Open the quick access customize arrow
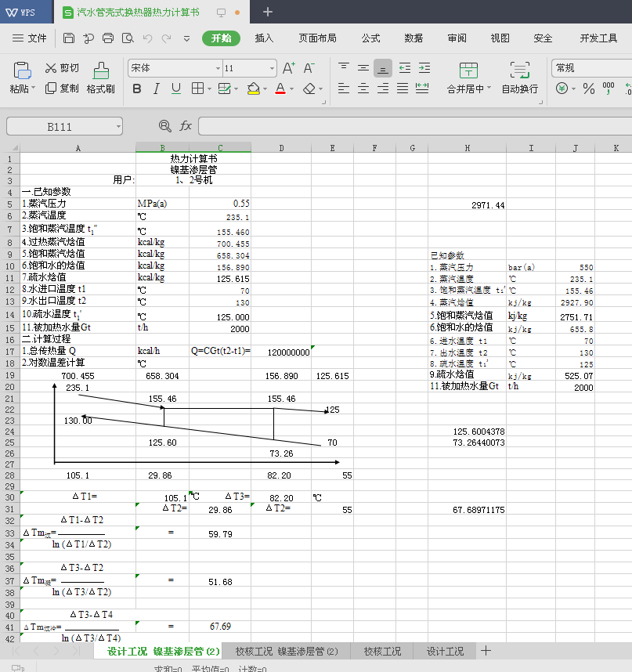 [x=186, y=38]
